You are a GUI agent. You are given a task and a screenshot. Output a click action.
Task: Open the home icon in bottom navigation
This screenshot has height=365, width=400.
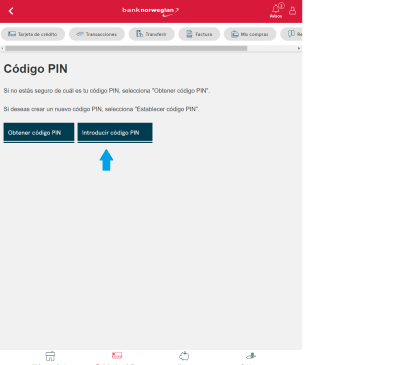click(x=50, y=356)
